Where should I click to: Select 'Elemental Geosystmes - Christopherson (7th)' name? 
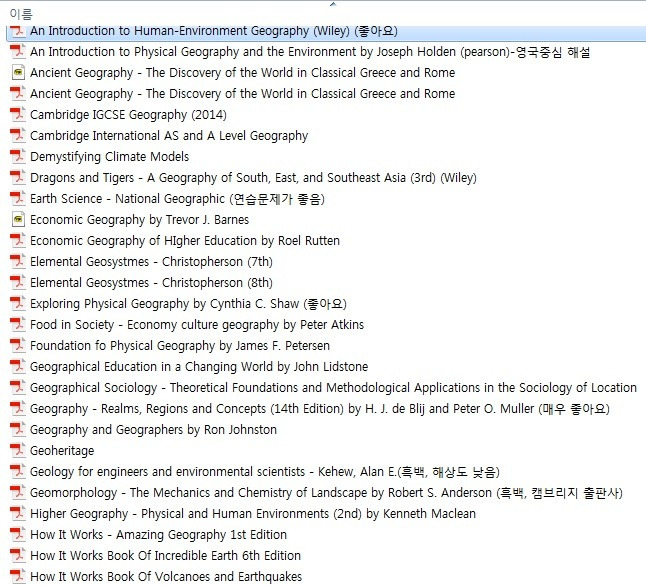(x=151, y=262)
